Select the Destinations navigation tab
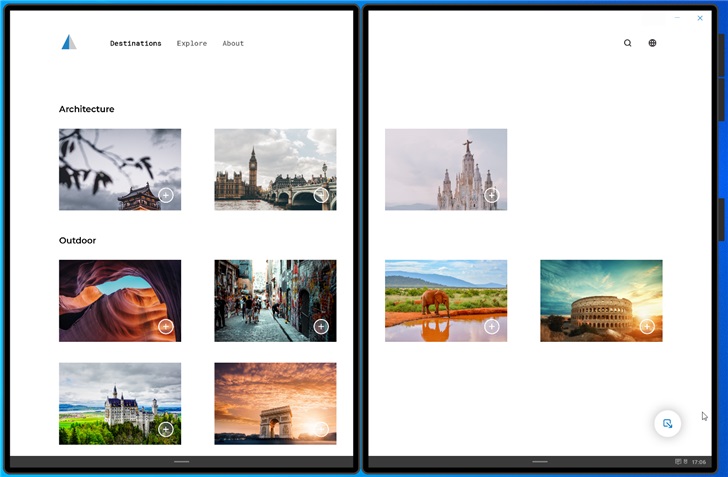 pyautogui.click(x=135, y=44)
